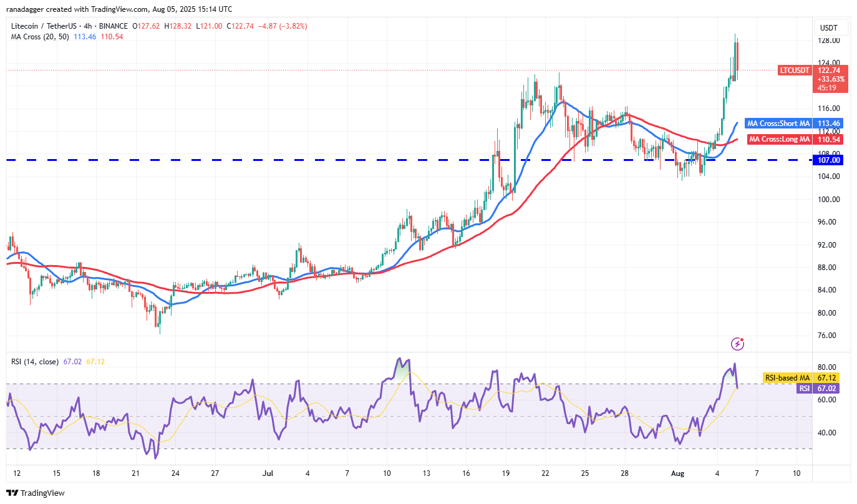This screenshot has height=504, width=857.
Task: Select the RSI-based MA label
Action: click(x=787, y=377)
